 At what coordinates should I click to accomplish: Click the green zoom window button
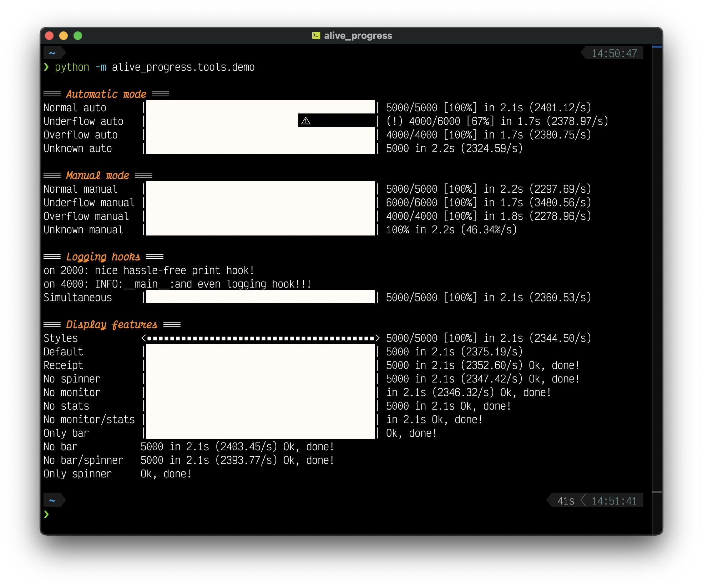click(x=78, y=36)
